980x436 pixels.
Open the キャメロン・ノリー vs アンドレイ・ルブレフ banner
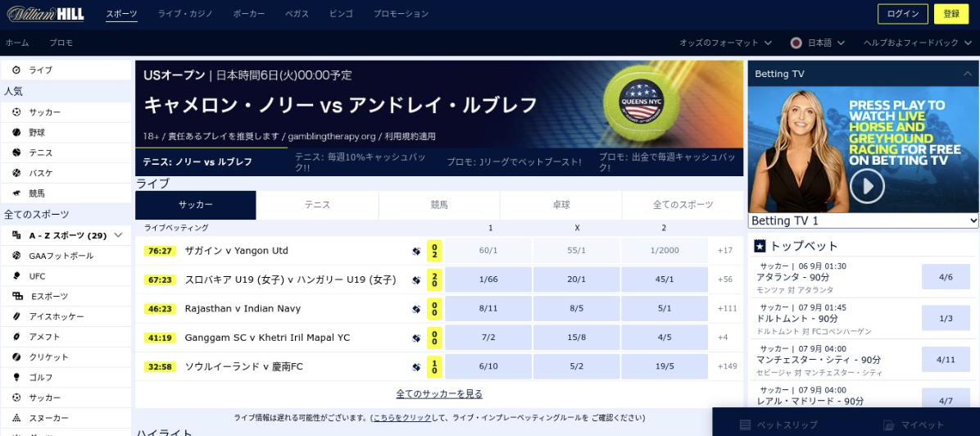(x=439, y=104)
